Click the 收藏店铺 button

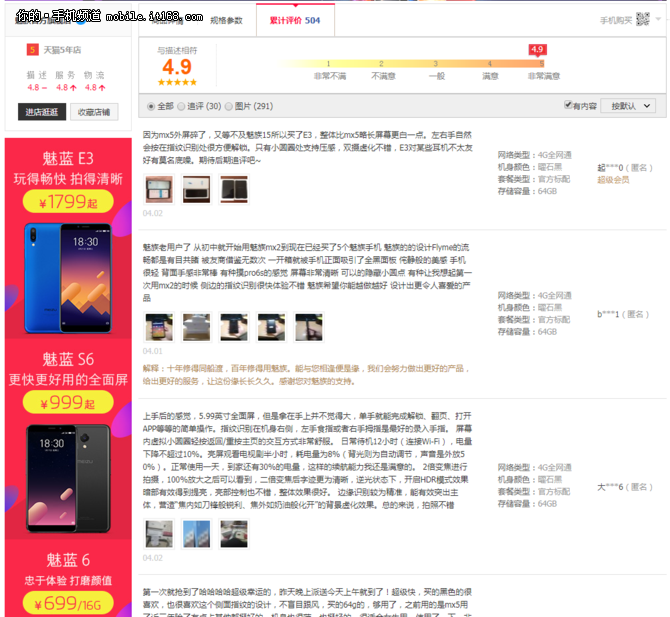(x=94, y=112)
